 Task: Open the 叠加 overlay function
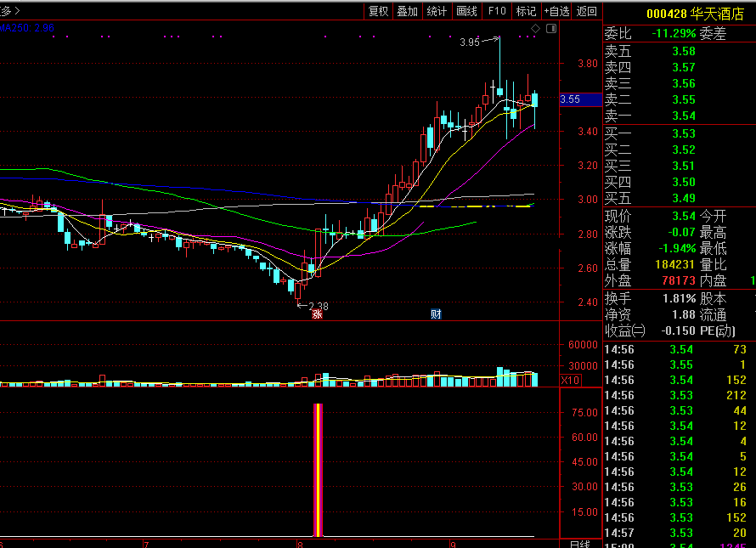[x=408, y=11]
